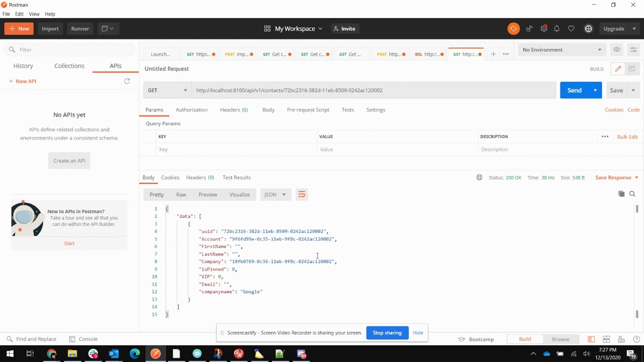Open the File menu
This screenshot has width=644, height=362.
pyautogui.click(x=6, y=14)
